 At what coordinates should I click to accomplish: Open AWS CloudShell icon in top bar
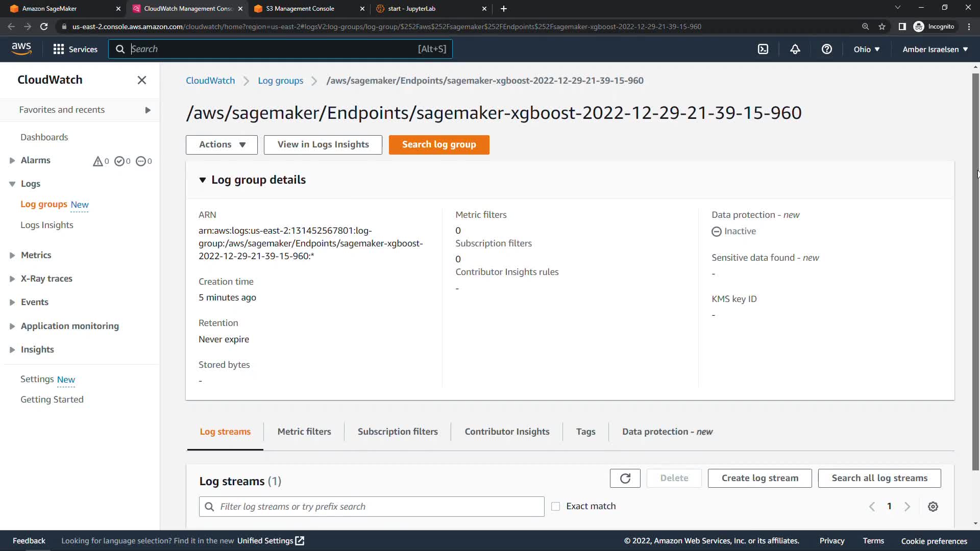click(x=763, y=49)
